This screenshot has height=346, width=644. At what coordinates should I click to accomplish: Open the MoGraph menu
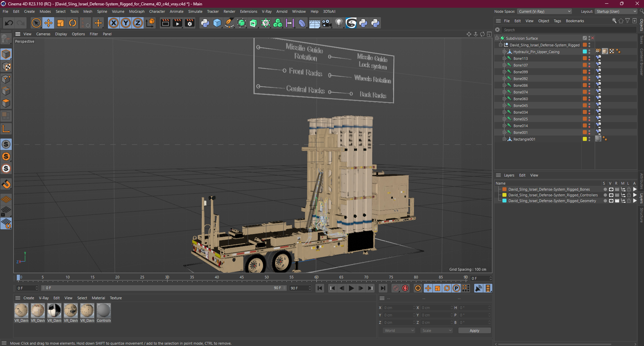pos(137,11)
